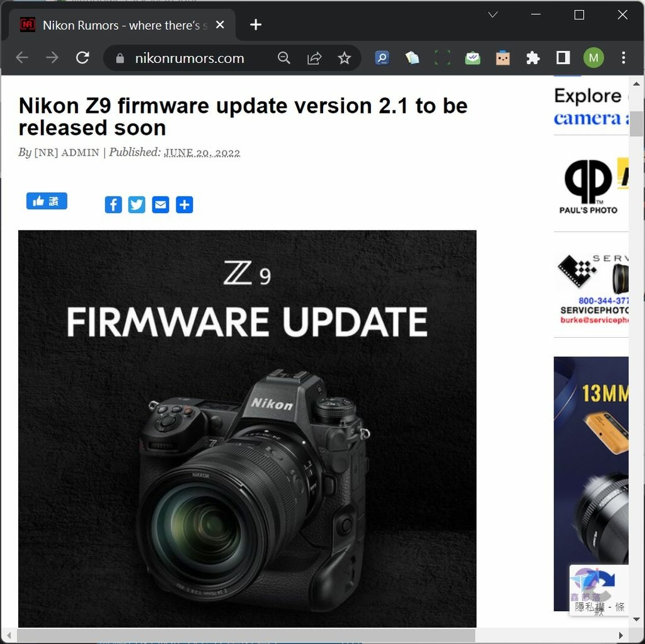This screenshot has width=645, height=644.
Task: Click the zoom magnifier in address bar
Action: pos(284,58)
